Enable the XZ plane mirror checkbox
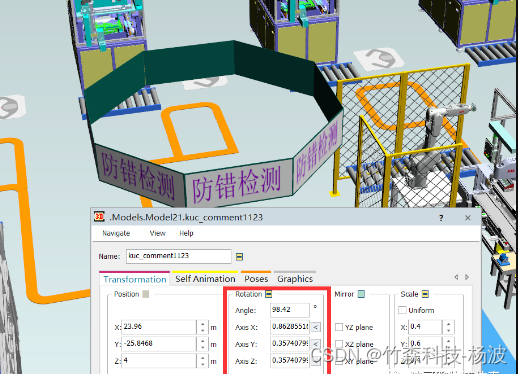This screenshot has width=523, height=374. [339, 344]
